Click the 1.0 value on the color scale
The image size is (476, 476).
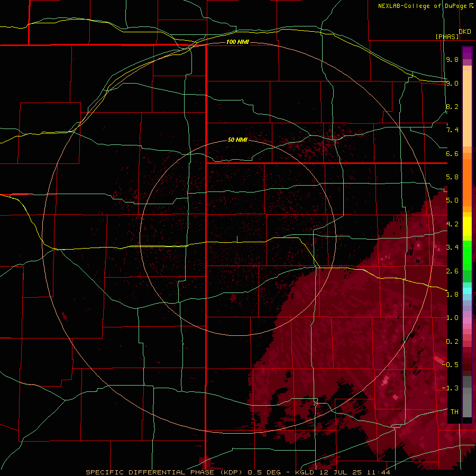[x=452, y=318]
